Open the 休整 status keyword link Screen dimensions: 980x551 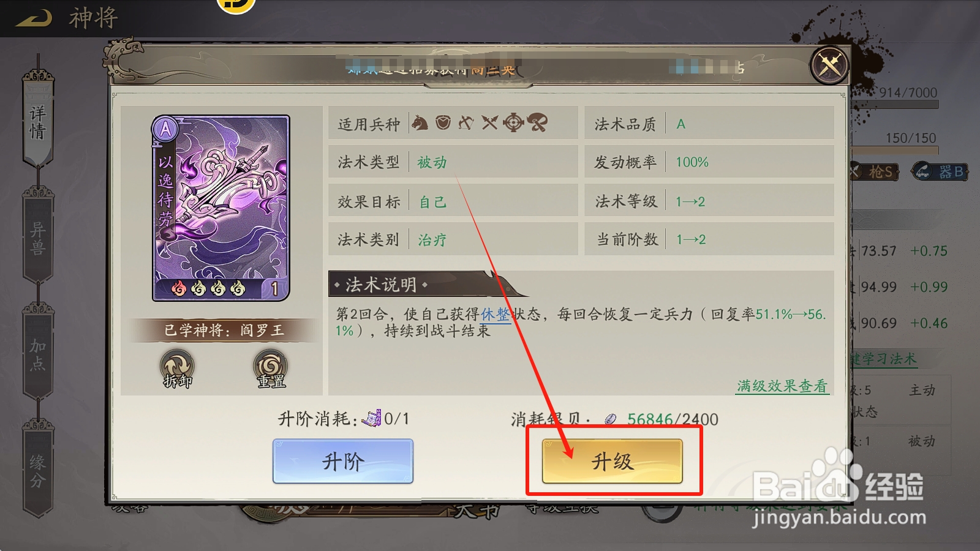(496, 315)
